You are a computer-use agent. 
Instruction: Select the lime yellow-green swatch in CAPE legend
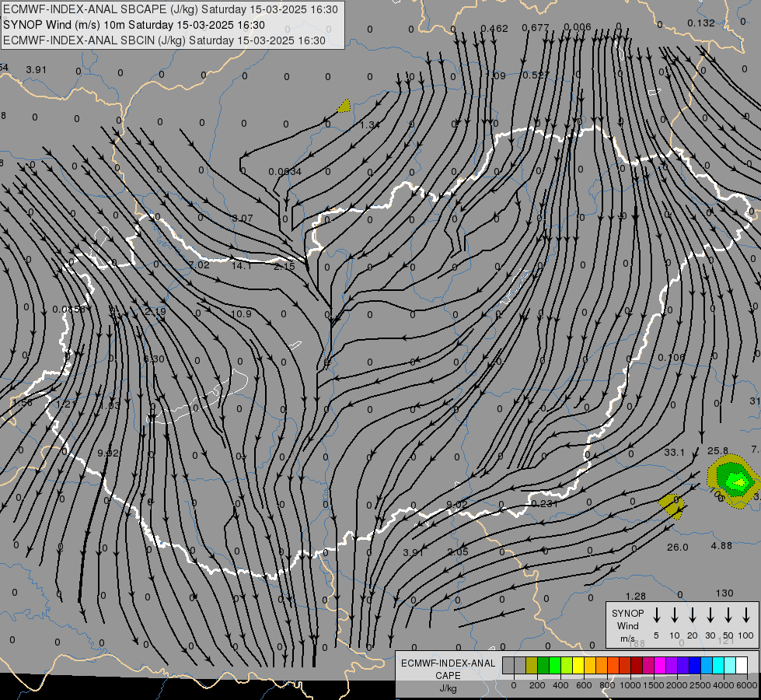pyautogui.click(x=567, y=666)
